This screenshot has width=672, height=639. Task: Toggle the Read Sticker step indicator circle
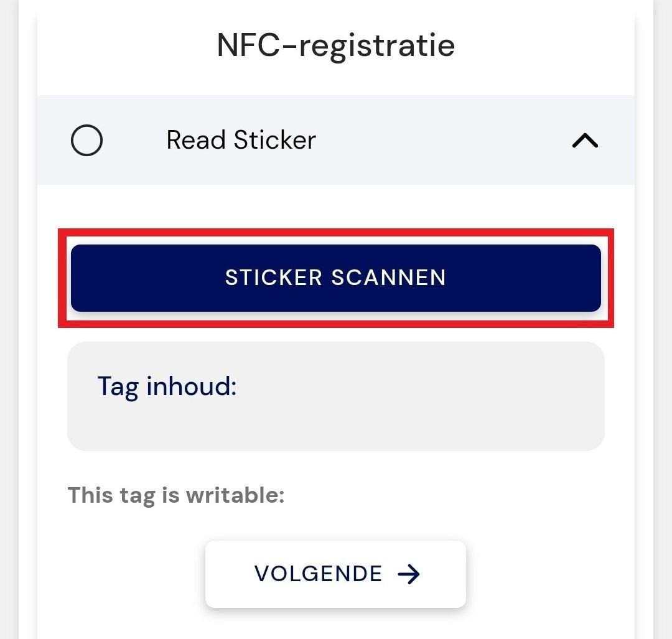[86, 140]
